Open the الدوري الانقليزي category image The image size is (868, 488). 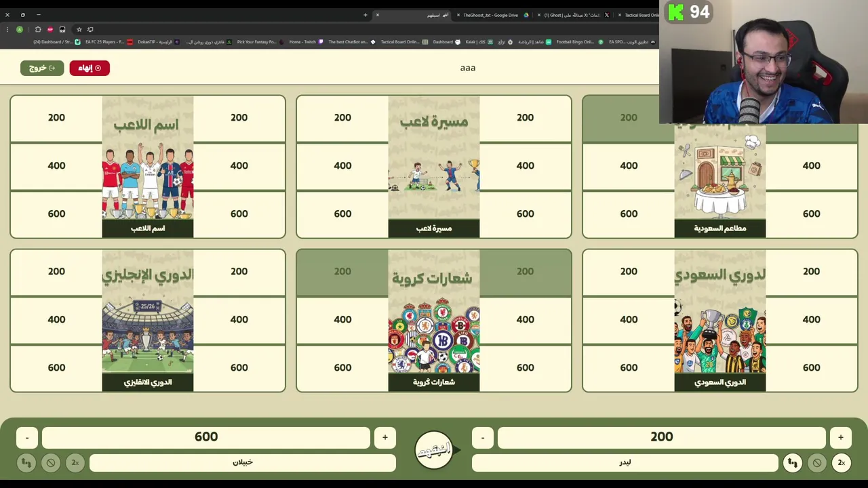click(148, 321)
